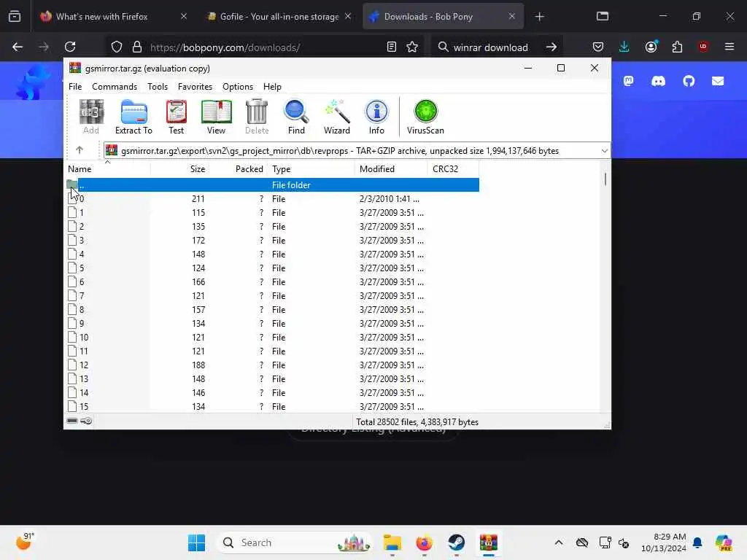Click size value 188
747x560 pixels.
[x=198, y=365]
